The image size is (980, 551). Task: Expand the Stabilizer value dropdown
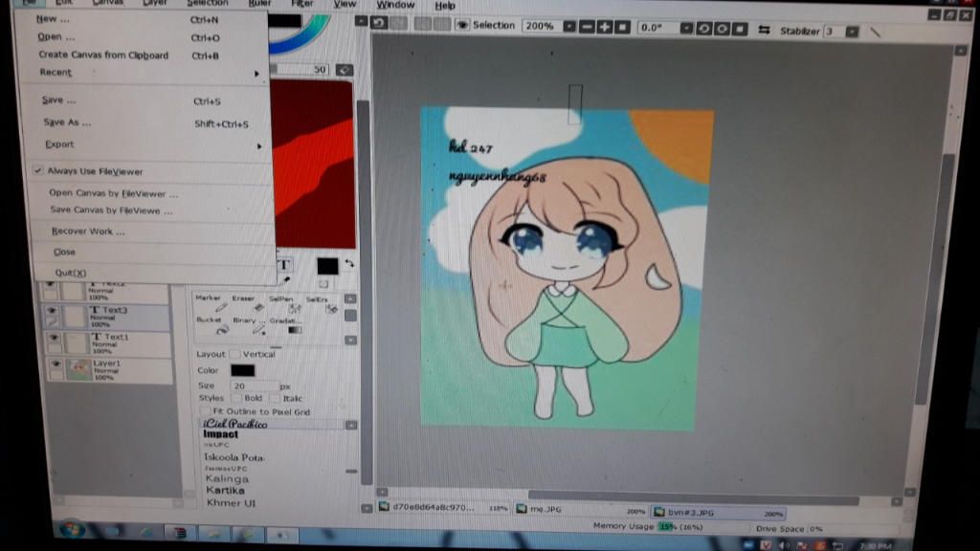point(852,32)
